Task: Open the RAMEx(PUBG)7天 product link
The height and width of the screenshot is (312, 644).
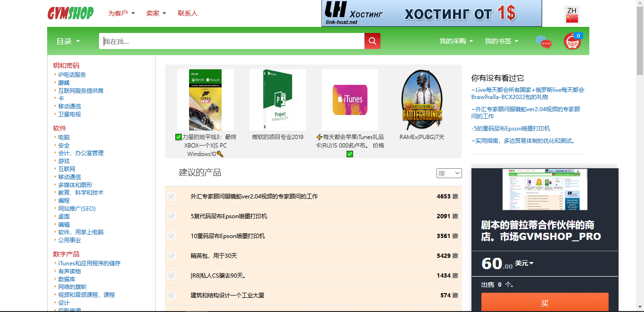Action: (x=422, y=137)
